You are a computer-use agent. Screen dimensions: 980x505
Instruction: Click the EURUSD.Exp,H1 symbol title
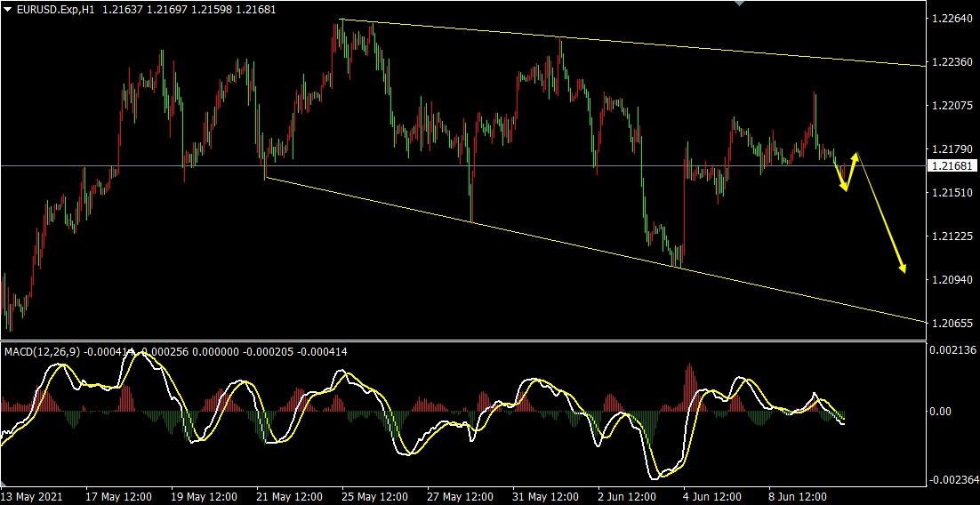coord(56,10)
